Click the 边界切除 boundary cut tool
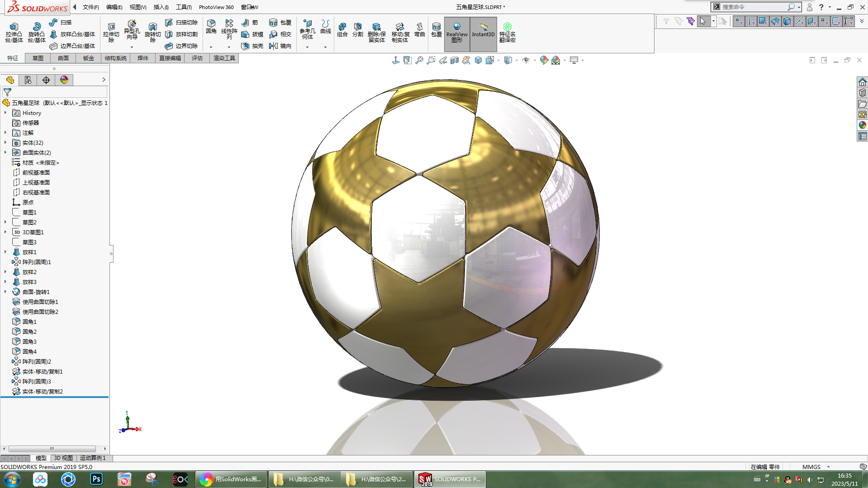The height and width of the screenshot is (488, 868). (181, 46)
